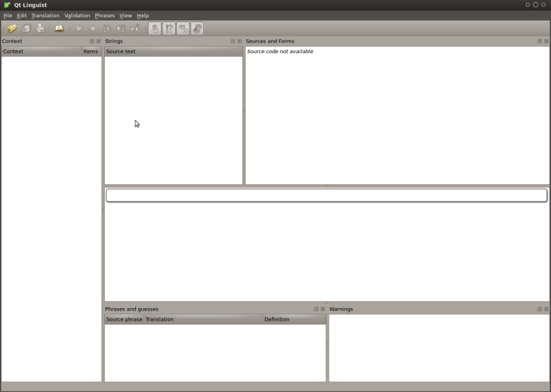551x392 pixels.
Task: Open the Translation menu
Action: pos(45,15)
